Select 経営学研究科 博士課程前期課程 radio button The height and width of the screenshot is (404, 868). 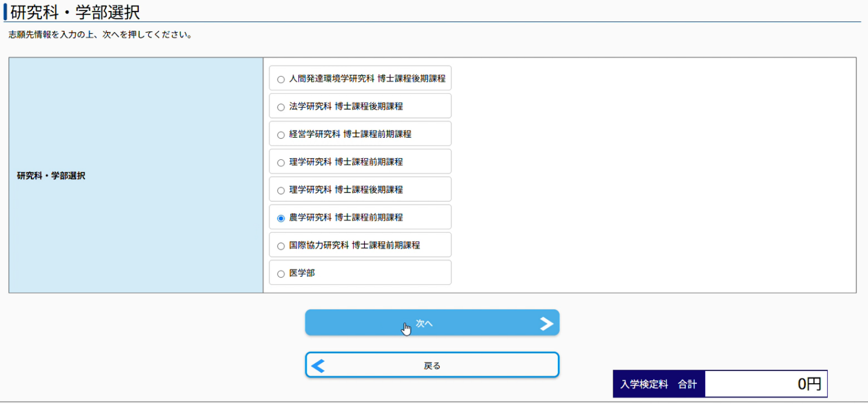point(281,135)
